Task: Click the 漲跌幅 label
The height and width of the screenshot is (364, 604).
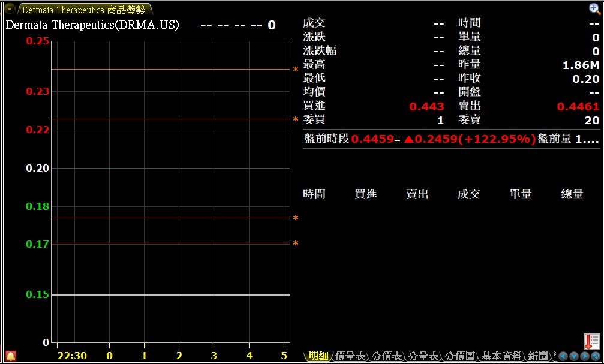Action: 320,50
